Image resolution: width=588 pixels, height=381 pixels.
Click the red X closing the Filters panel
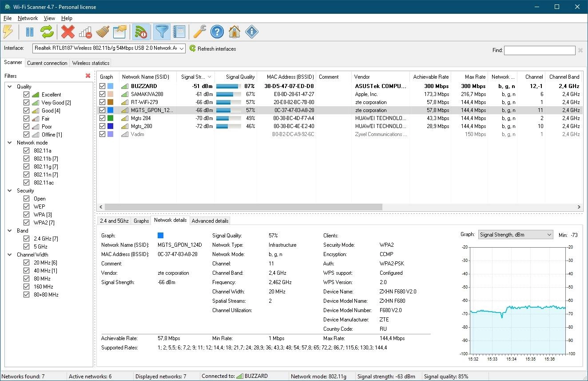(x=88, y=76)
